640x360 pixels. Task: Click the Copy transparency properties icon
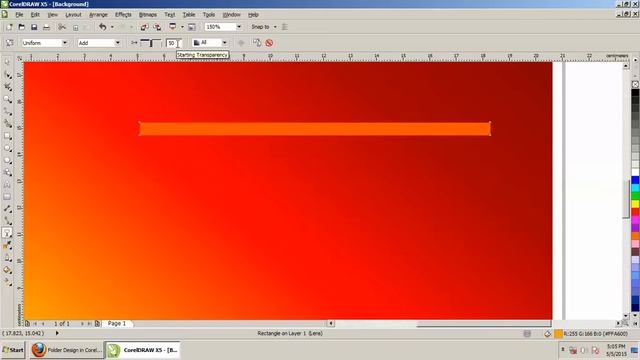point(257,42)
